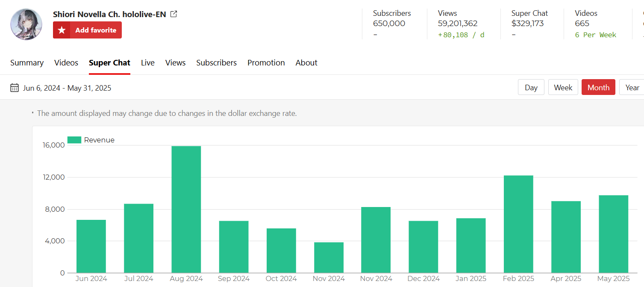Open the Promotion tab
This screenshot has width=644, height=287.
pyautogui.click(x=266, y=63)
